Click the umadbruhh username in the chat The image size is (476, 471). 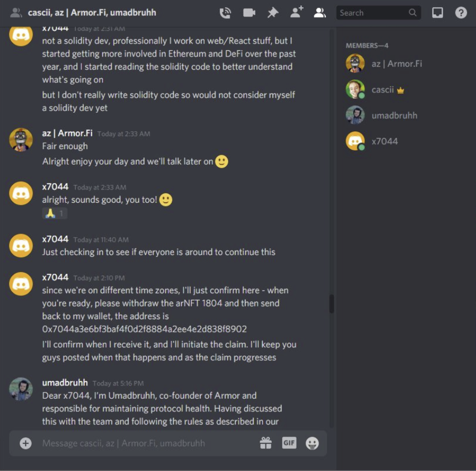[x=65, y=383]
